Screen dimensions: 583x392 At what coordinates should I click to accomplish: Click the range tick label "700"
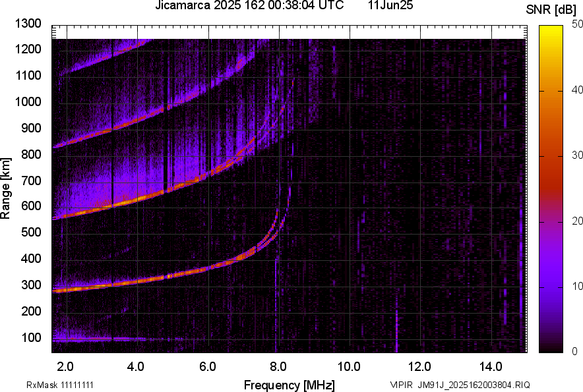point(31,181)
